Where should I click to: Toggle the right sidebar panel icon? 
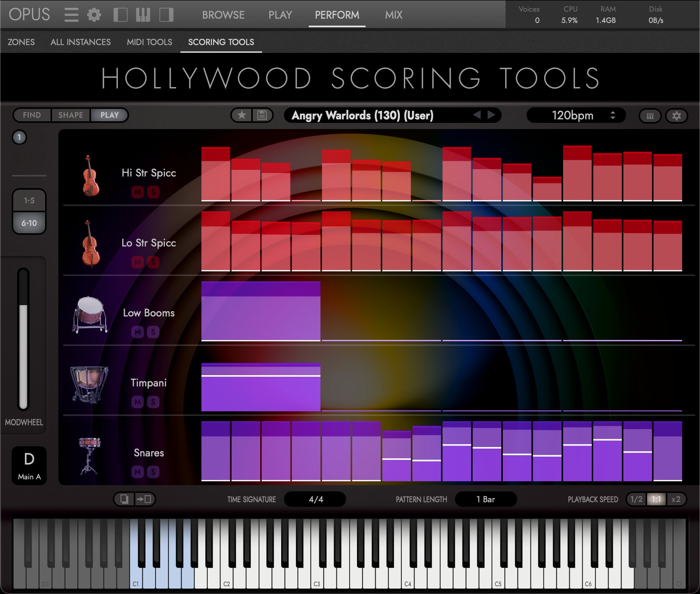(x=166, y=15)
